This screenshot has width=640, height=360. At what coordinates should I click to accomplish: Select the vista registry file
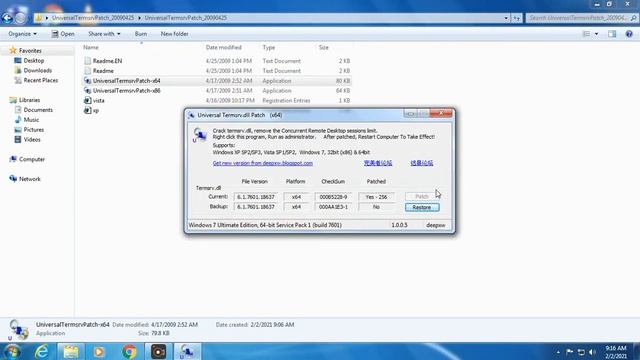99,100
